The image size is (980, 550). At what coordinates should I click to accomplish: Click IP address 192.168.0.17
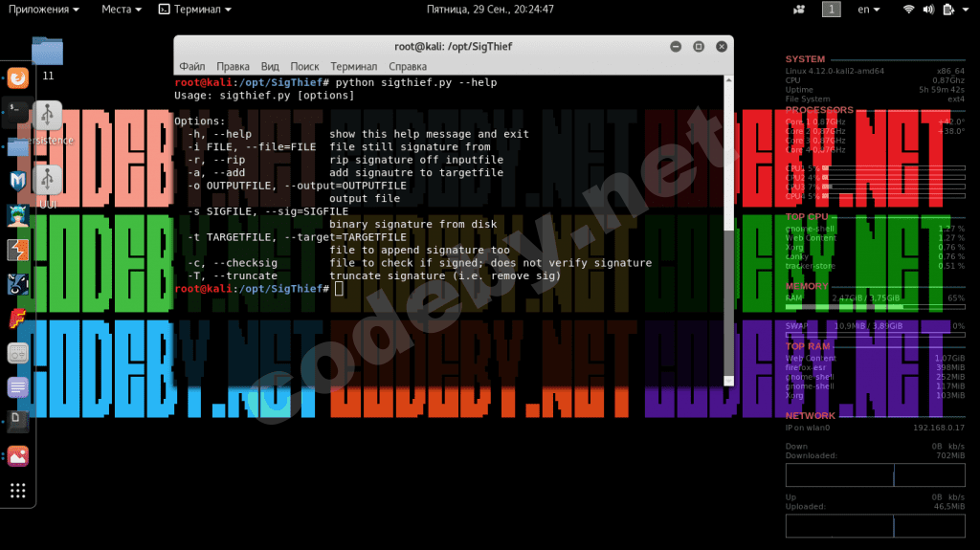pos(939,429)
